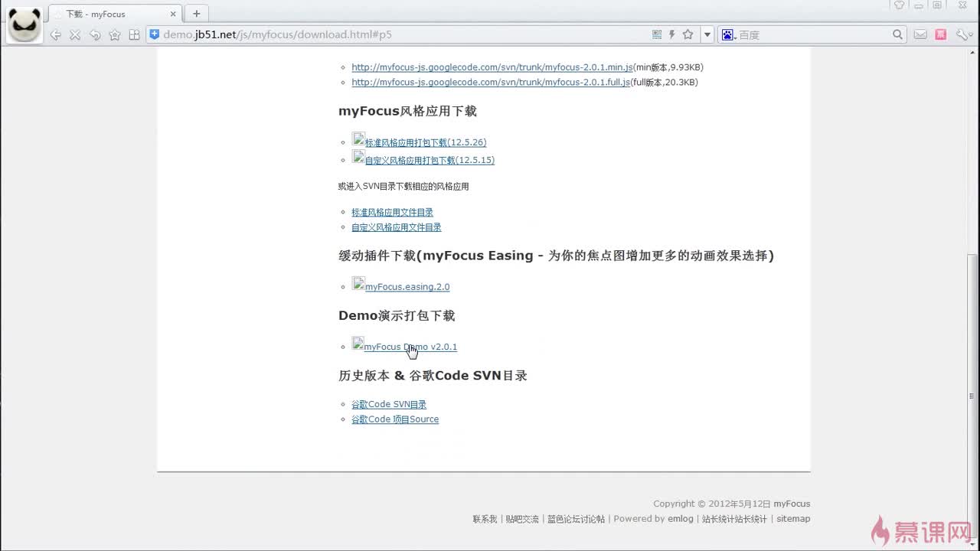Open a new tab with plus button
980x551 pixels.
pos(196,14)
